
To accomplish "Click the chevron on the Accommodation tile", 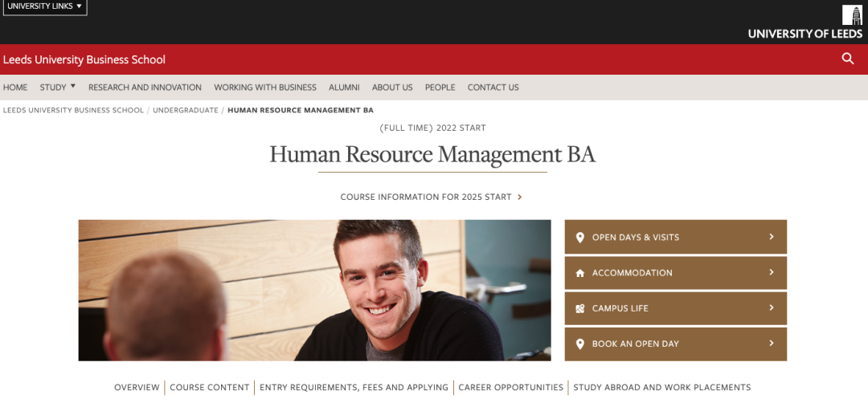I will click(771, 272).
